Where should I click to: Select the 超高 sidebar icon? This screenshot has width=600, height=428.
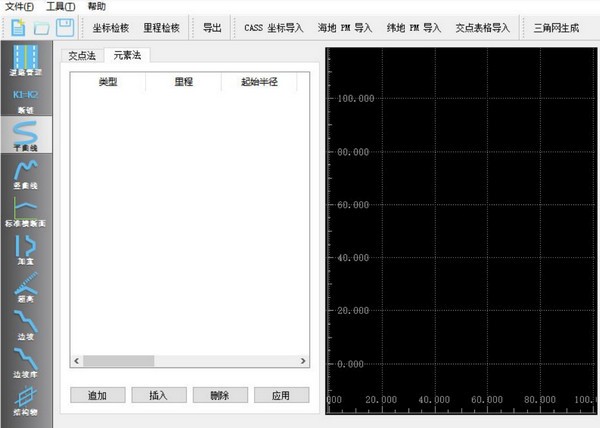click(x=26, y=288)
